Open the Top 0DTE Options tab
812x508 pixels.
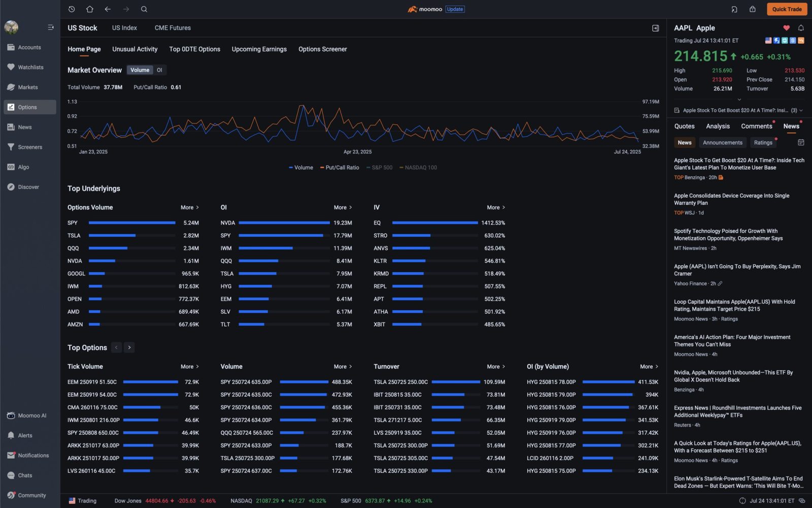(x=195, y=49)
